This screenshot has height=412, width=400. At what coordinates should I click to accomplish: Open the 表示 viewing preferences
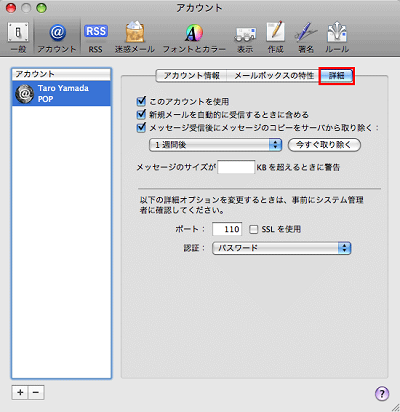(245, 37)
